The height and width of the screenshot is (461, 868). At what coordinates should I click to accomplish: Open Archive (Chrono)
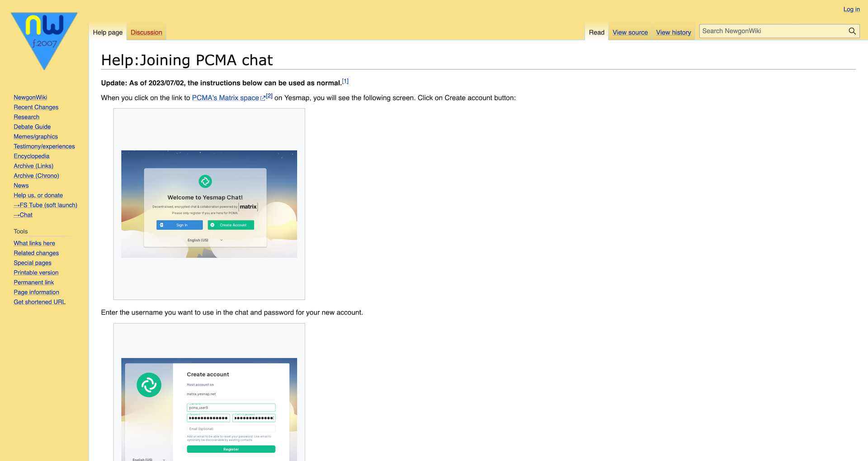(36, 176)
